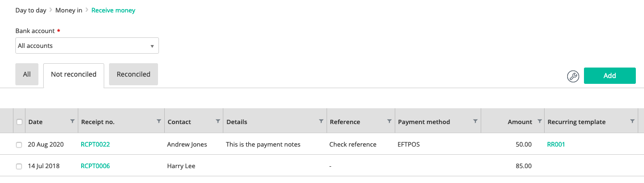This screenshot has height=183, width=644.
Task: Click the Contact column filter icon
Action: pyautogui.click(x=218, y=122)
